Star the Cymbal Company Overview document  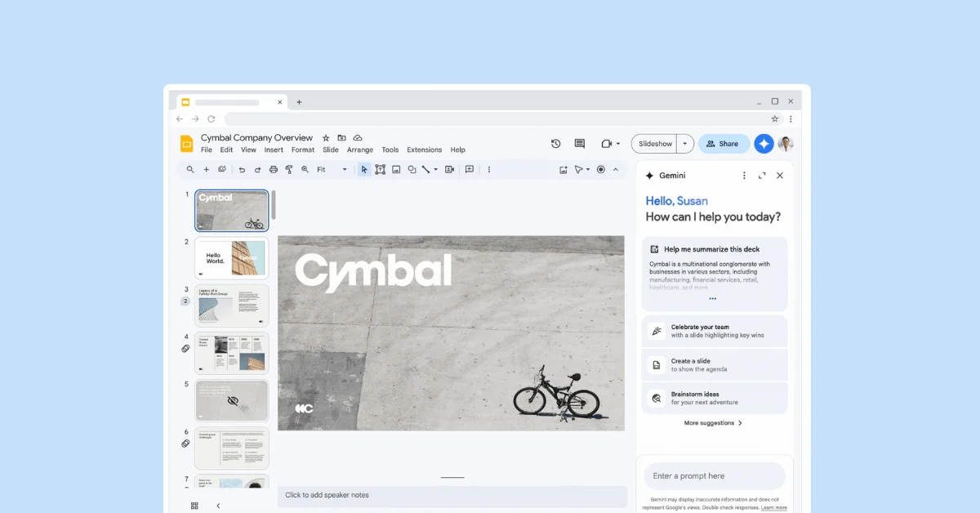[326, 138]
